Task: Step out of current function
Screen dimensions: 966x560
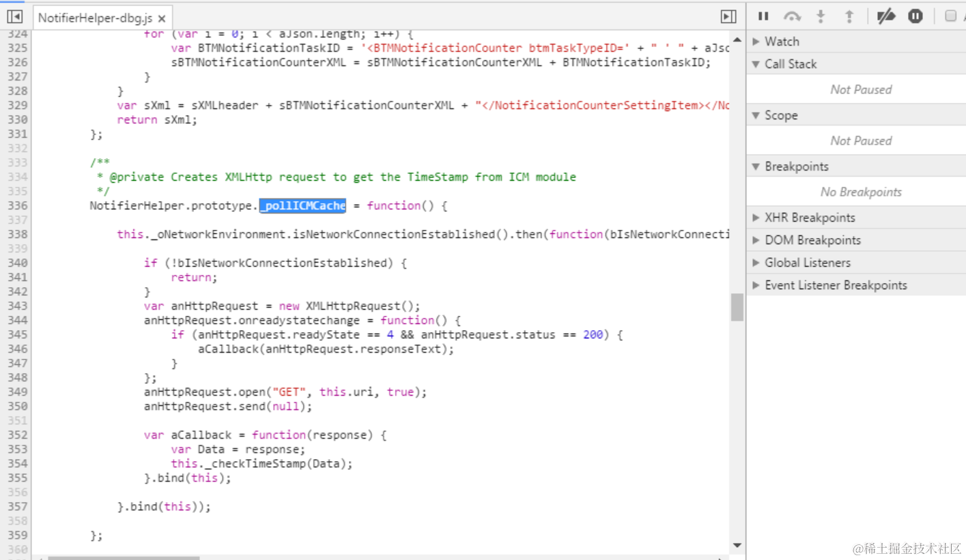Action: tap(849, 16)
